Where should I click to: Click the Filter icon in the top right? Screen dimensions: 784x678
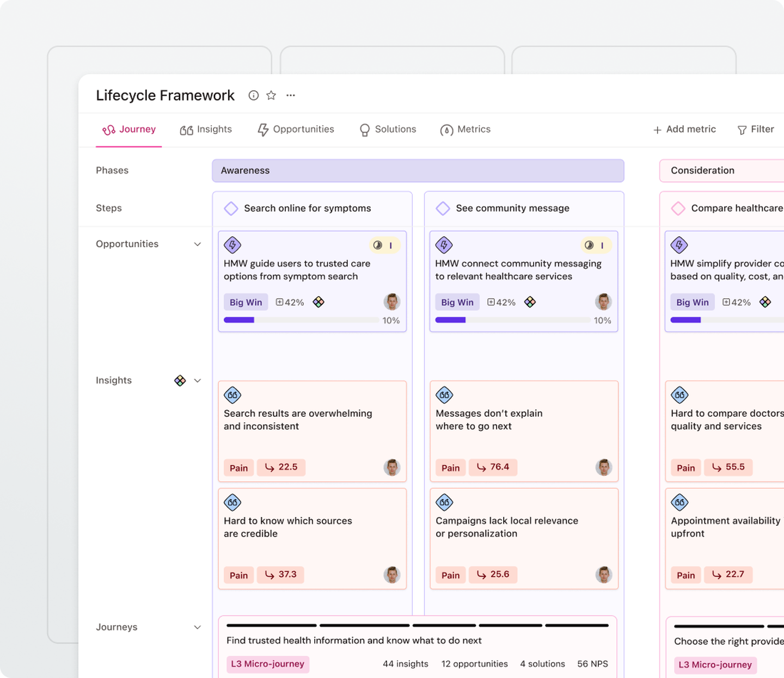742,130
